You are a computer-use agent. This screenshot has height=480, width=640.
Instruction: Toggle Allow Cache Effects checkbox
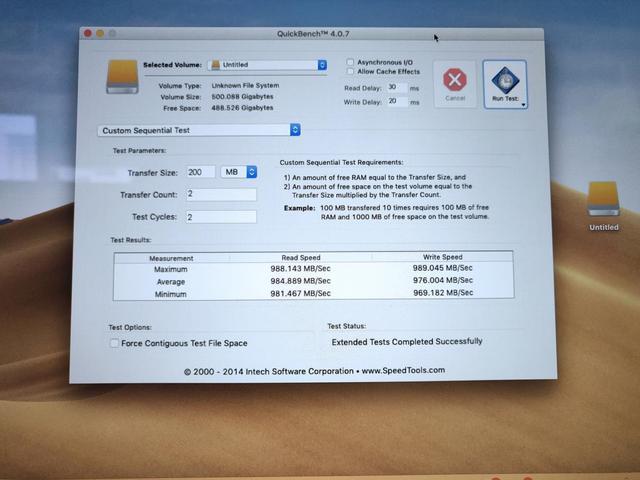(x=350, y=71)
